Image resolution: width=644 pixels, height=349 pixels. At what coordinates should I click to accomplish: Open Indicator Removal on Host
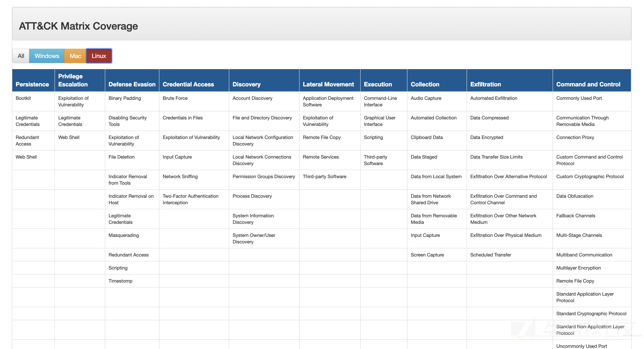pos(131,199)
